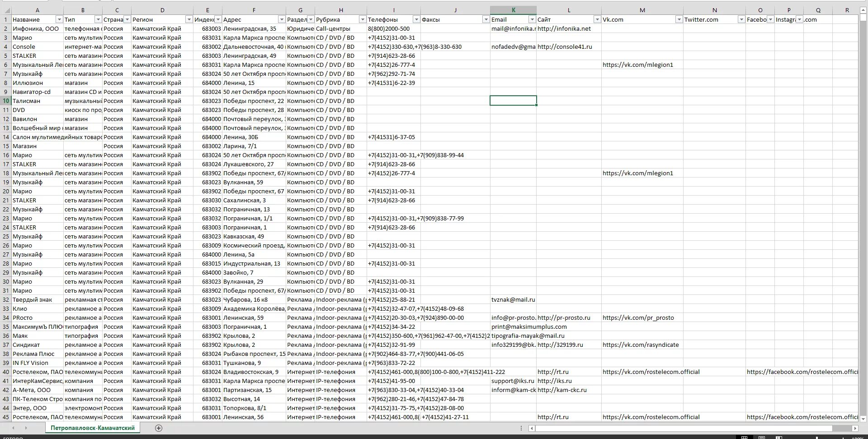868x439 pixels.
Task: Click the phone cell '8(800)2000-500'
Action: pyautogui.click(x=394, y=28)
